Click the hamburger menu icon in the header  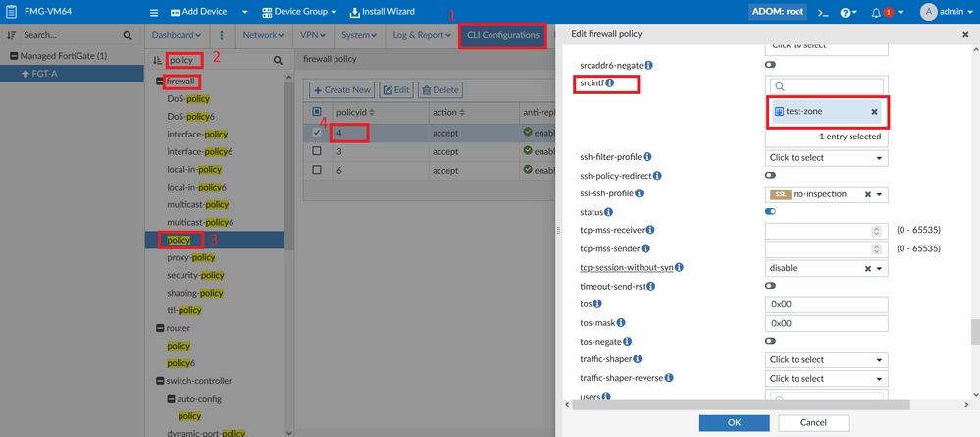154,12
